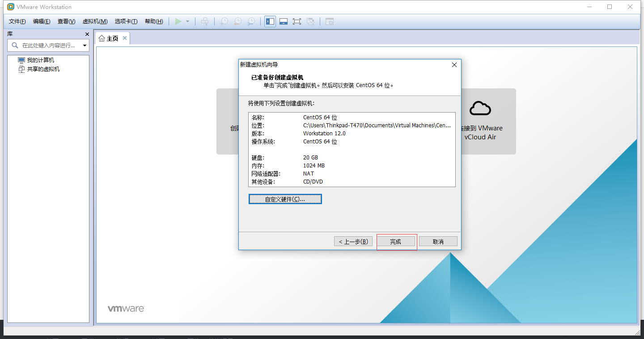Switch to the 主页 tab
Image resolution: width=644 pixels, height=339 pixels.
(113, 38)
